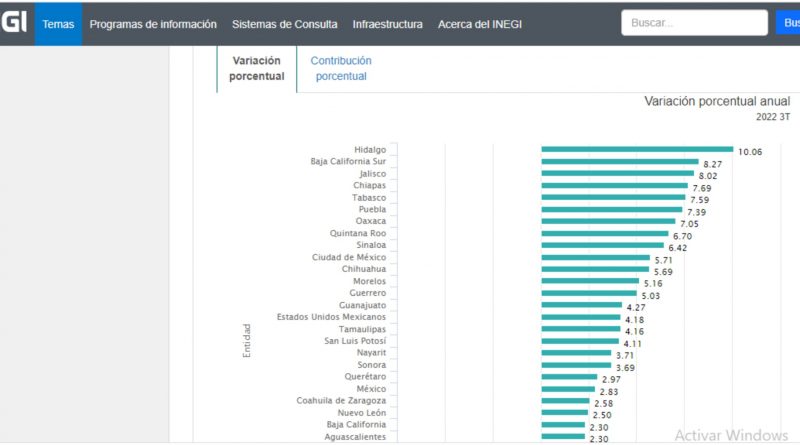Select the Baja California Sur bar
The image size is (800, 445).
619,161
